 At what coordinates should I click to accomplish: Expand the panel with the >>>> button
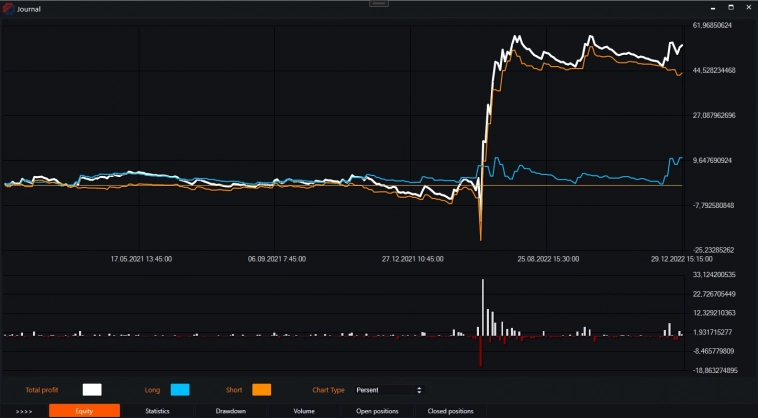[24, 411]
